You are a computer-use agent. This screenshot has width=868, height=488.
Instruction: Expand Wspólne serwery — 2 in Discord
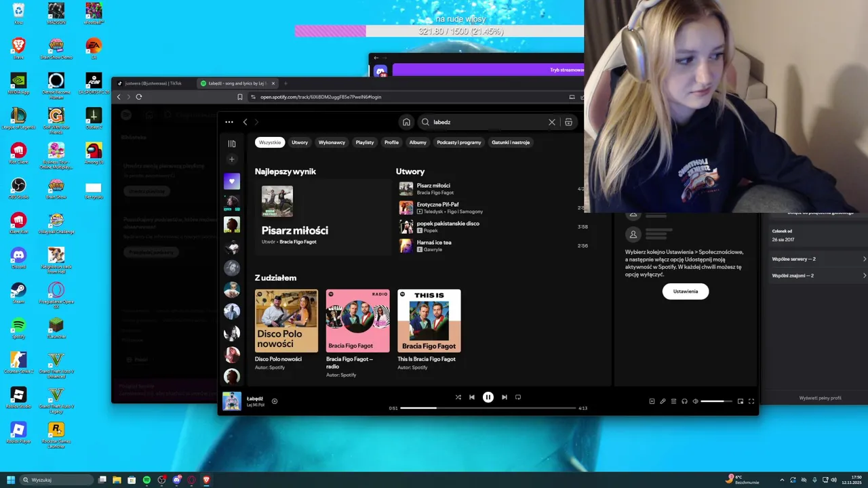(818, 259)
